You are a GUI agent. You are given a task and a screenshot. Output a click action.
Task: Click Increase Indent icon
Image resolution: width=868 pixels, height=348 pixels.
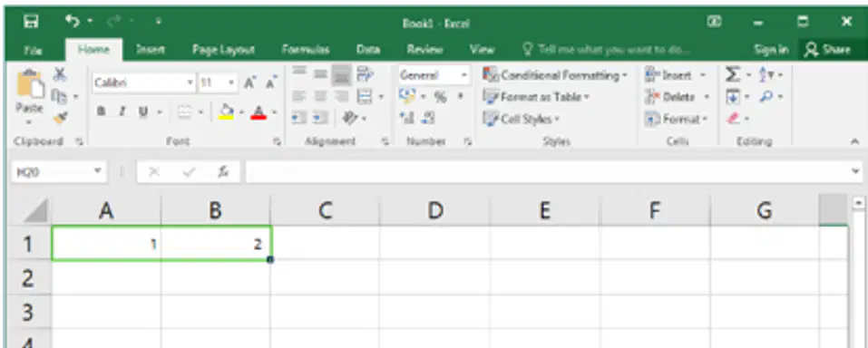tap(320, 119)
